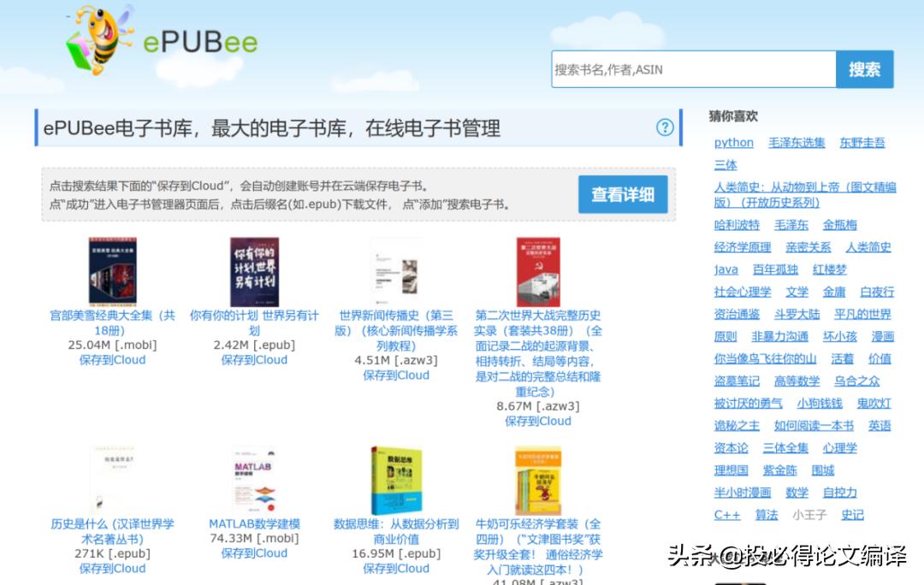924x585 pixels.
Task: Click the 查看详细 button
Action: coord(624,194)
